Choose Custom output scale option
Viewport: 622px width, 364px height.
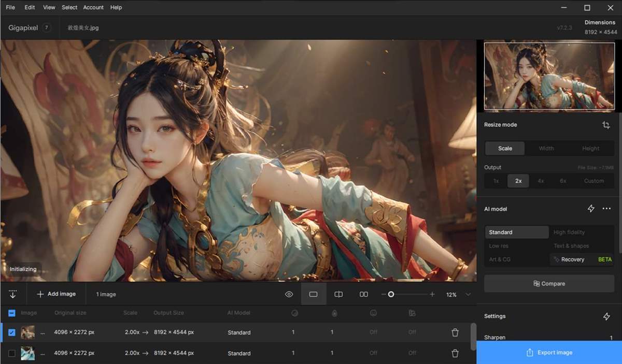click(594, 181)
